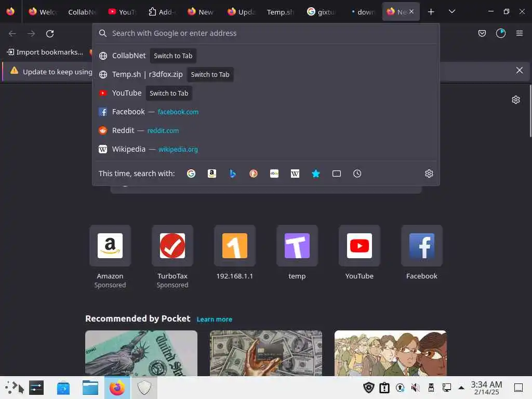Viewport: 532px width, 399px height.
Task: Choose the Reddit reddit.com suggestion
Action: pyautogui.click(x=266, y=130)
